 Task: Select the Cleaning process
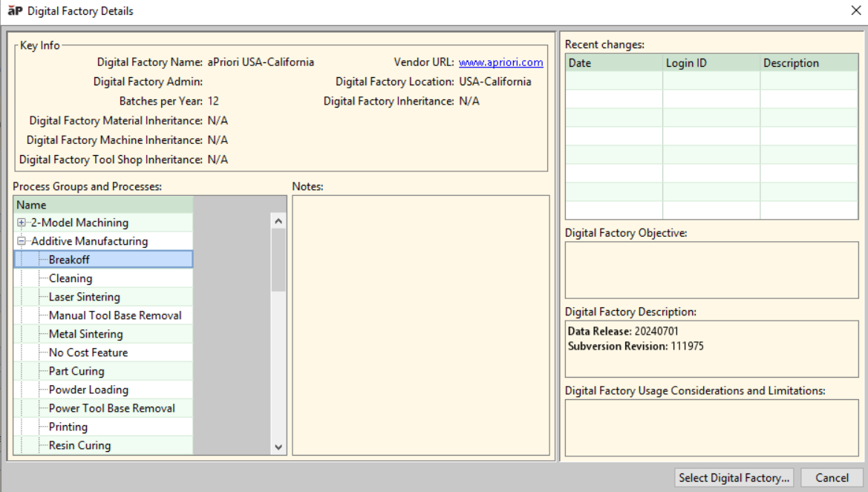point(71,278)
